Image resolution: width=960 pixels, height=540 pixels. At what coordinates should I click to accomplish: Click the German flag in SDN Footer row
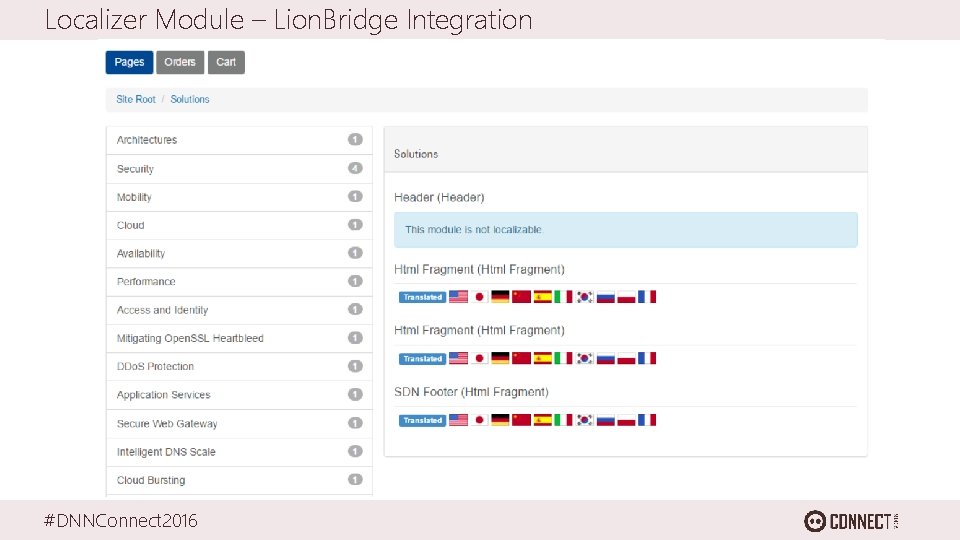500,420
